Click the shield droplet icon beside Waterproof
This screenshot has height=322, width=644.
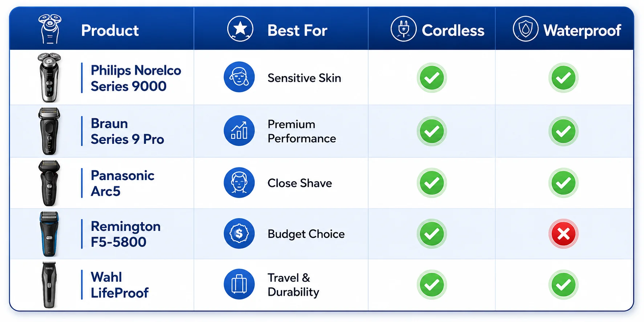[x=525, y=29]
